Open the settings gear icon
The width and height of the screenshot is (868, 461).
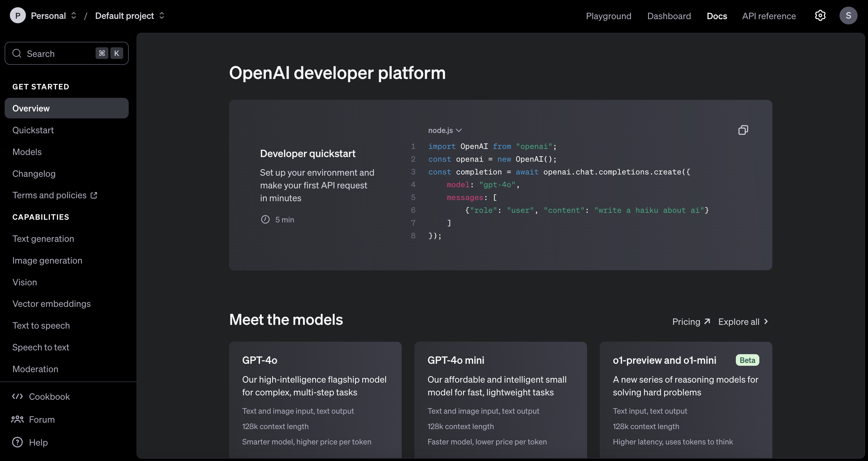[x=820, y=15]
